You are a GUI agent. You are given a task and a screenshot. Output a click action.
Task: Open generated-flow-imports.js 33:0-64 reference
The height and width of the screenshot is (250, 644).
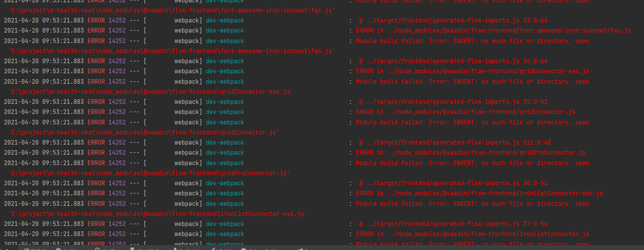(453, 21)
